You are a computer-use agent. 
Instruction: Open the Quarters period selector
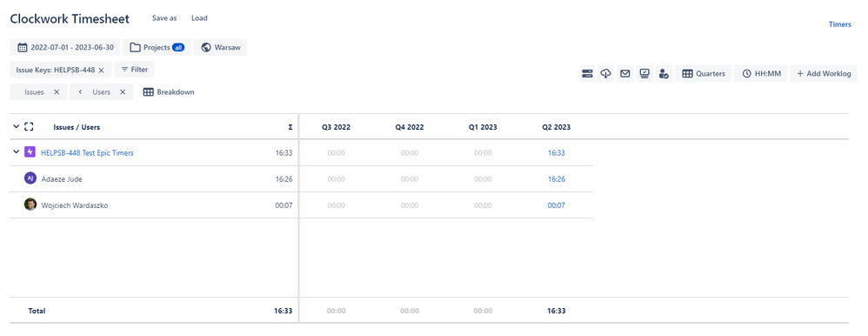click(704, 74)
